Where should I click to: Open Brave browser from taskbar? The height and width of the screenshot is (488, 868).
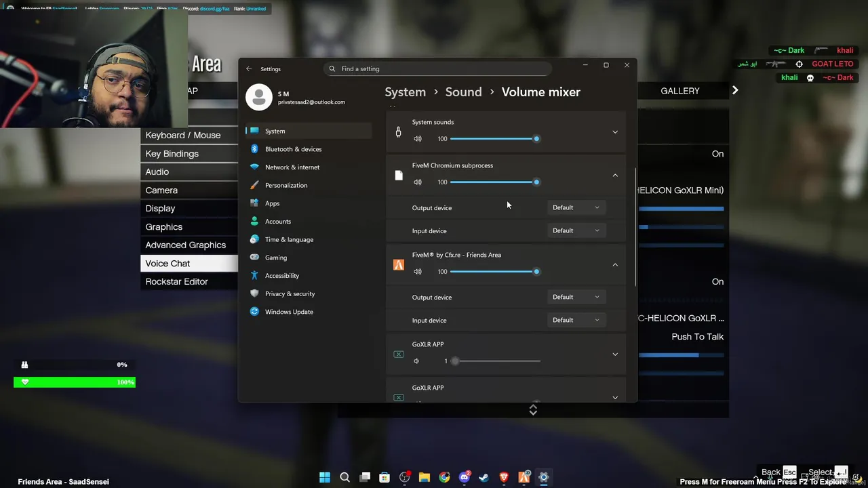coord(504,477)
